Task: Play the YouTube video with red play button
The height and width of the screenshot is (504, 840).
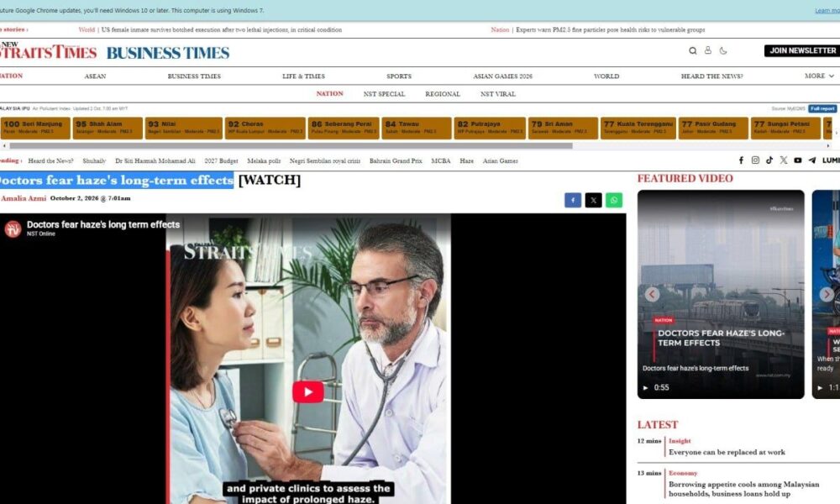Action: click(x=308, y=392)
